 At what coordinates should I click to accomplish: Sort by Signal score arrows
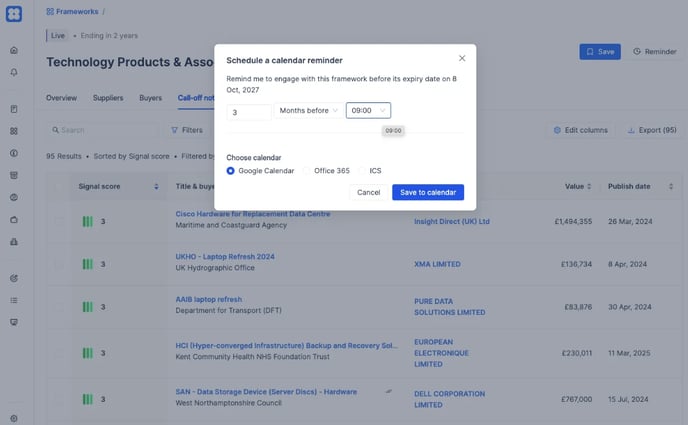tap(156, 186)
